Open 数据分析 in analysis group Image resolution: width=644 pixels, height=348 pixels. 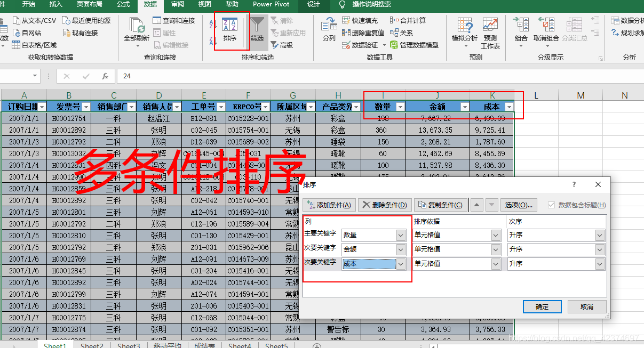pos(627,20)
